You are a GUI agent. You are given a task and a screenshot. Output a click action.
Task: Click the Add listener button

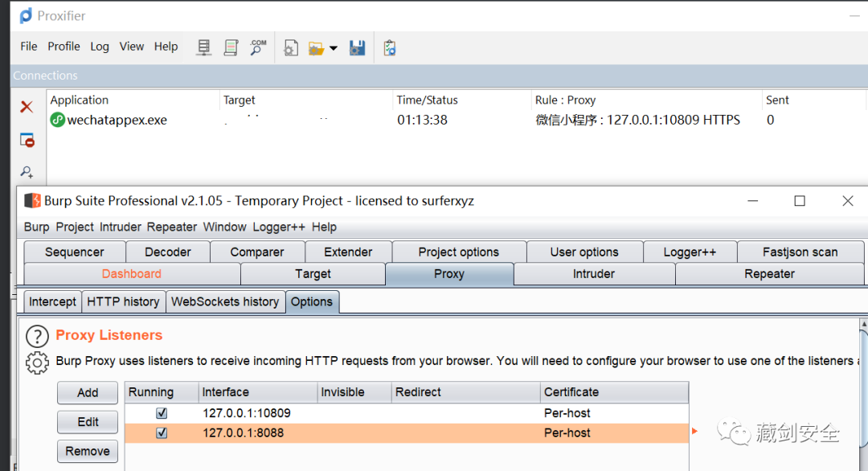tap(88, 392)
